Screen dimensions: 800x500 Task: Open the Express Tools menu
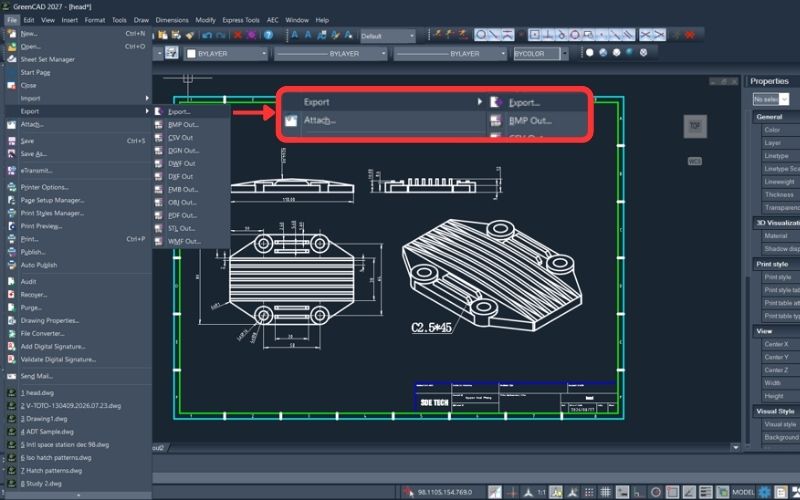(241, 20)
